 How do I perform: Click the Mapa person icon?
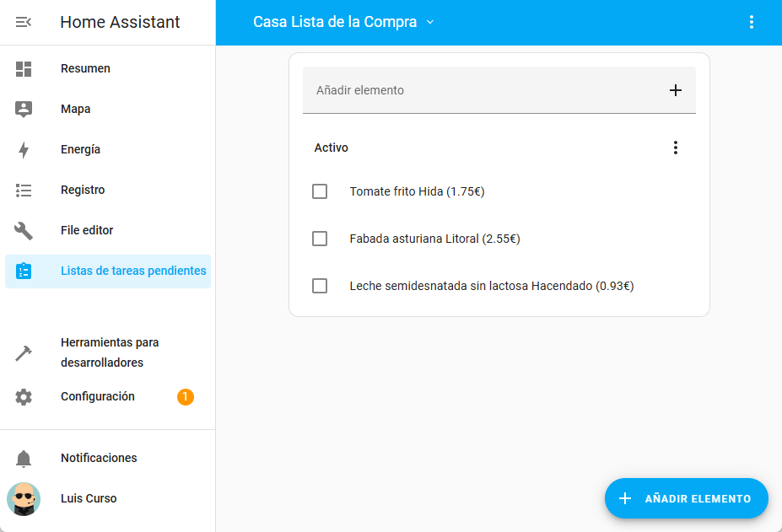pyautogui.click(x=24, y=110)
